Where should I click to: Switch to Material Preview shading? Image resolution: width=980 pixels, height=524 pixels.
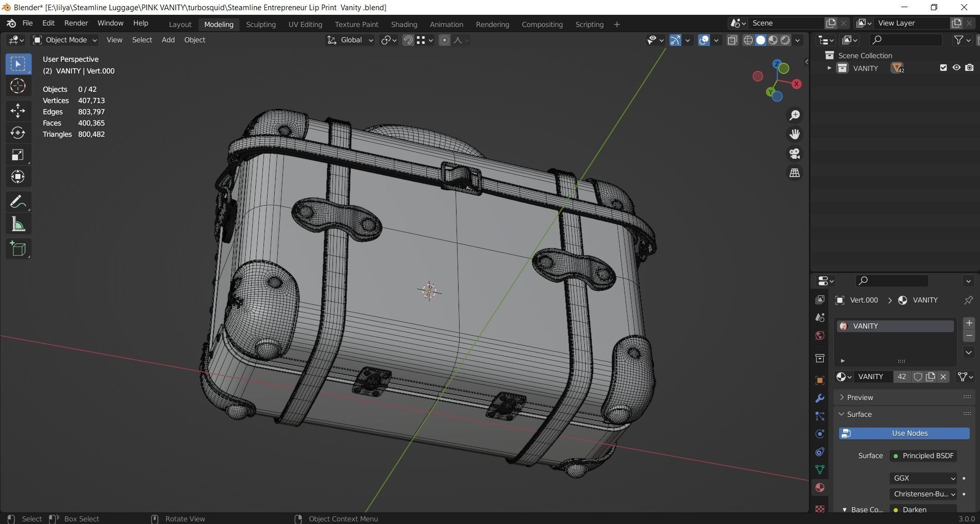(x=773, y=40)
